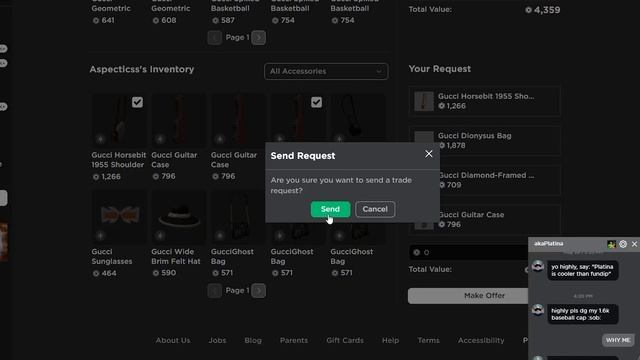This screenshot has width=640, height=360.
Task: Open the Blog footer link
Action: click(x=253, y=340)
